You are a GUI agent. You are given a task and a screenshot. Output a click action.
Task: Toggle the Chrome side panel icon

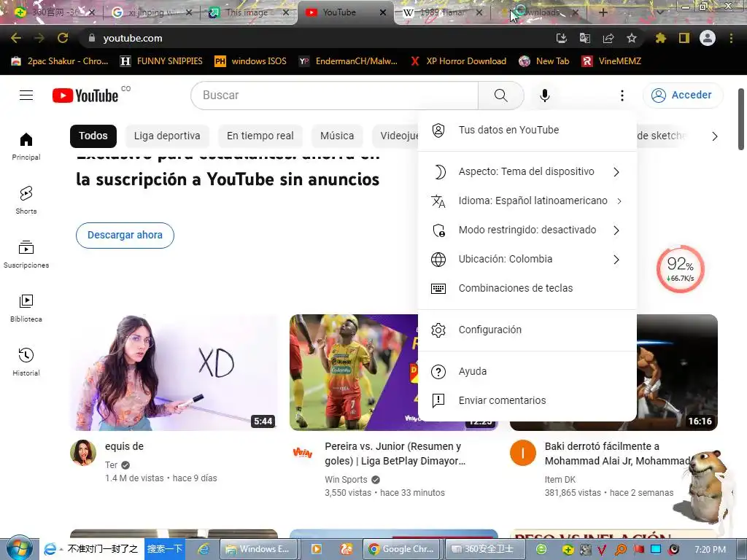[x=684, y=38]
